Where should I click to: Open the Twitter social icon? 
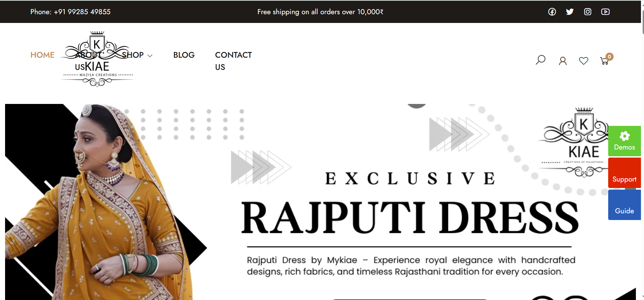coord(570,12)
